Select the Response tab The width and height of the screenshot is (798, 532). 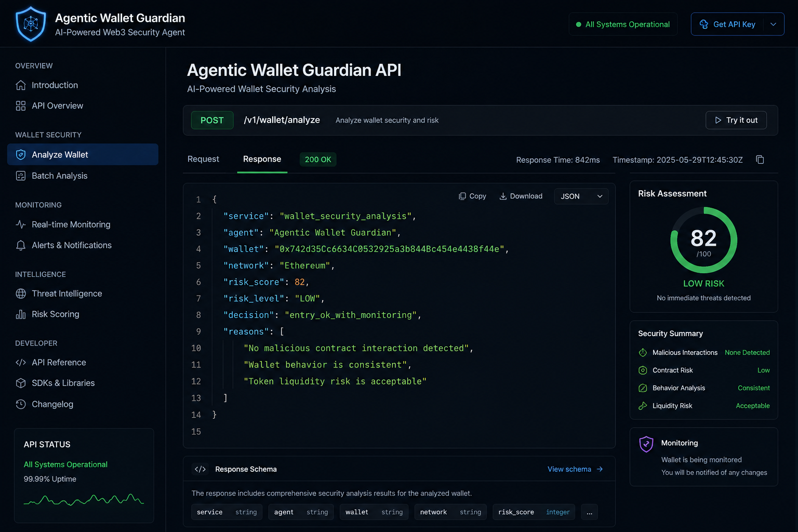(262, 159)
